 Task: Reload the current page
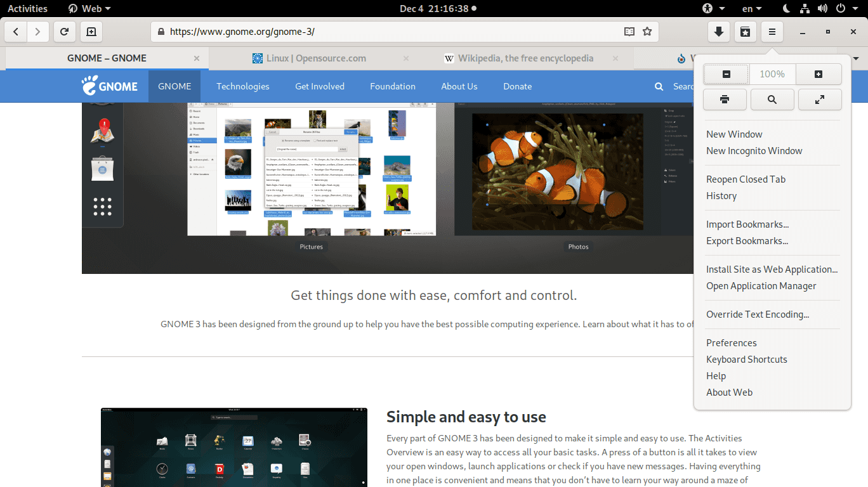(64, 32)
